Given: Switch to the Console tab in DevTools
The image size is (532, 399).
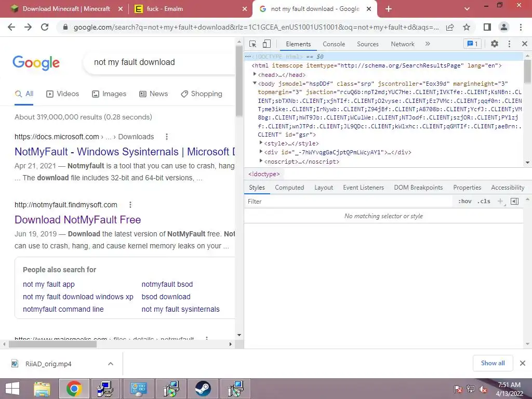Looking at the screenshot, I should [x=334, y=44].
